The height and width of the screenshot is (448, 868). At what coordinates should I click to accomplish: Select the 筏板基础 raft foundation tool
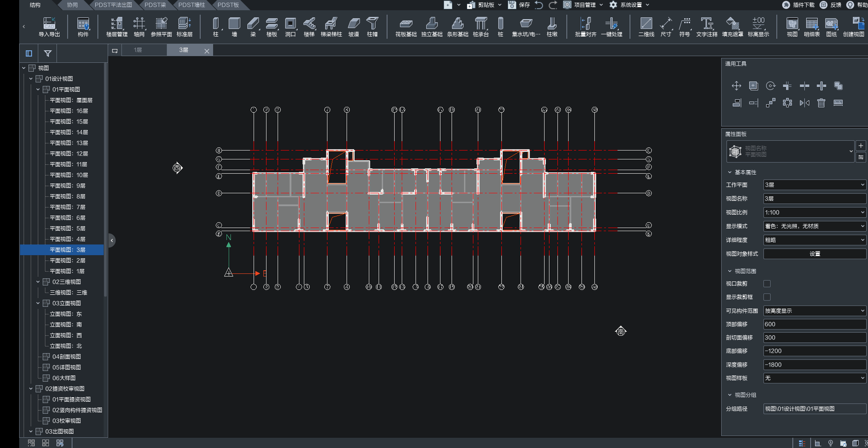(x=406, y=27)
